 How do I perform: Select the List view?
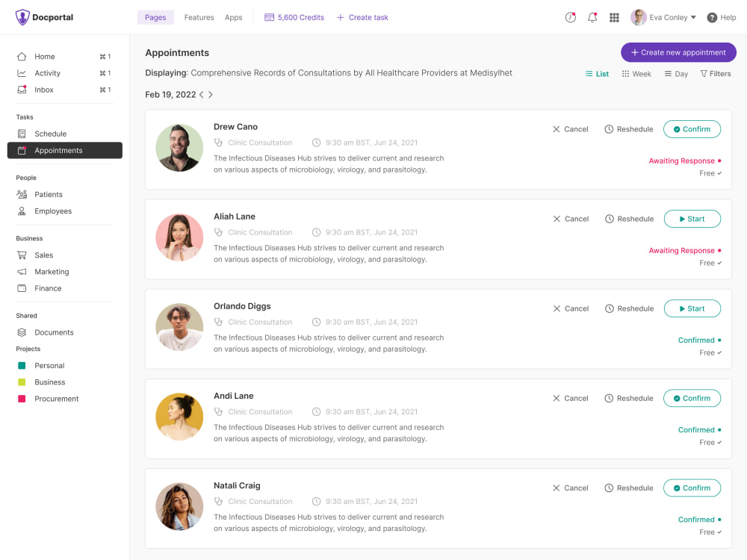click(597, 74)
